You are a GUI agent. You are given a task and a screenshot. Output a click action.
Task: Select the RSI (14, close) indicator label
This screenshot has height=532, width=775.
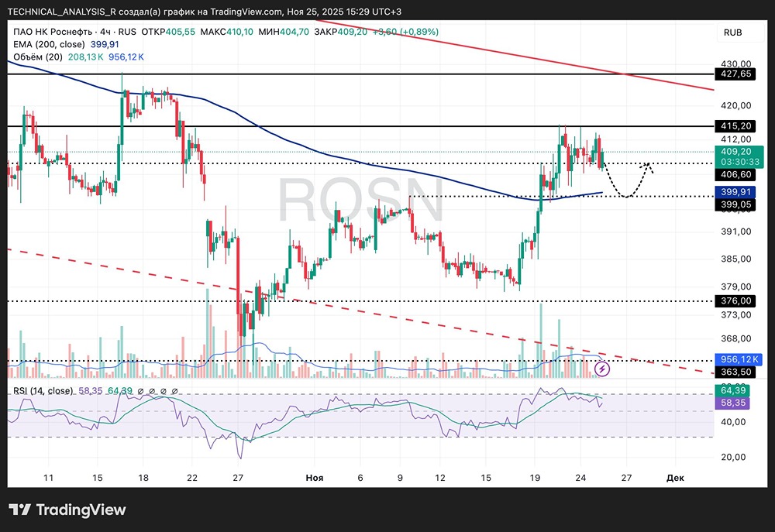43,391
